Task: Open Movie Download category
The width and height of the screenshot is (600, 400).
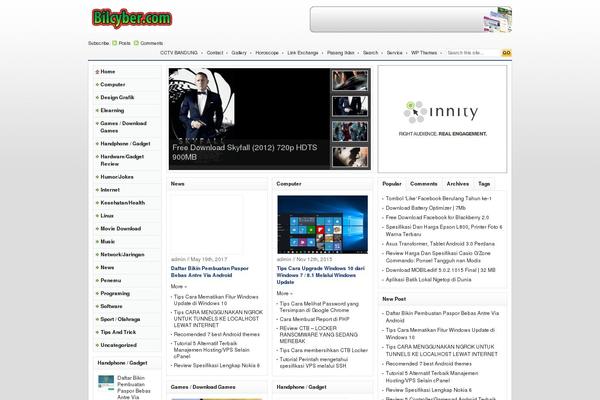Action: tap(121, 229)
